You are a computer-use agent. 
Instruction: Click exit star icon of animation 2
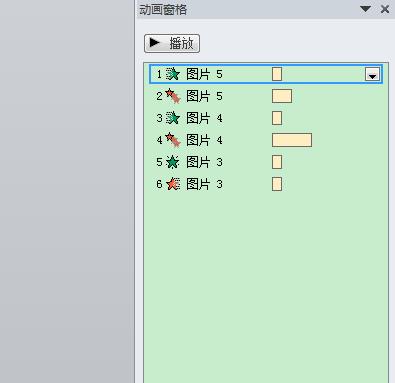pos(173,96)
